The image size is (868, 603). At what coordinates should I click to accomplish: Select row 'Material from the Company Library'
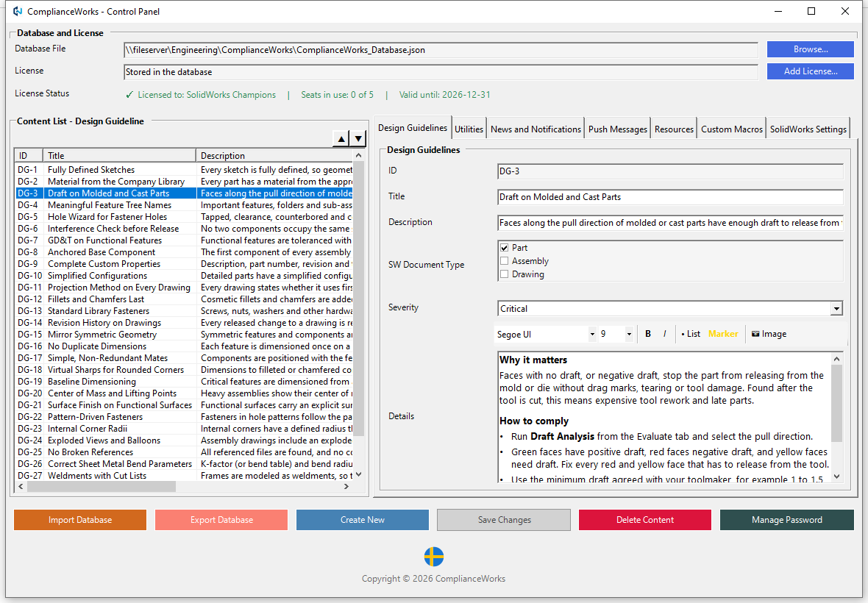pyautogui.click(x=184, y=182)
